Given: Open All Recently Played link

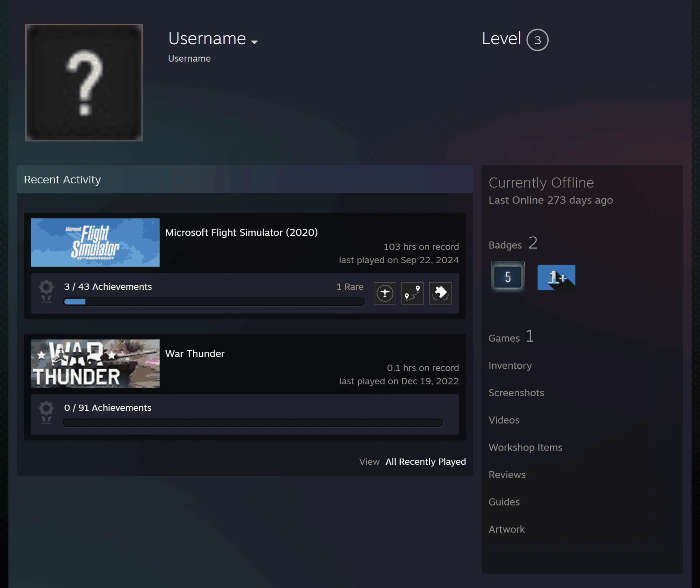Looking at the screenshot, I should (x=425, y=462).
